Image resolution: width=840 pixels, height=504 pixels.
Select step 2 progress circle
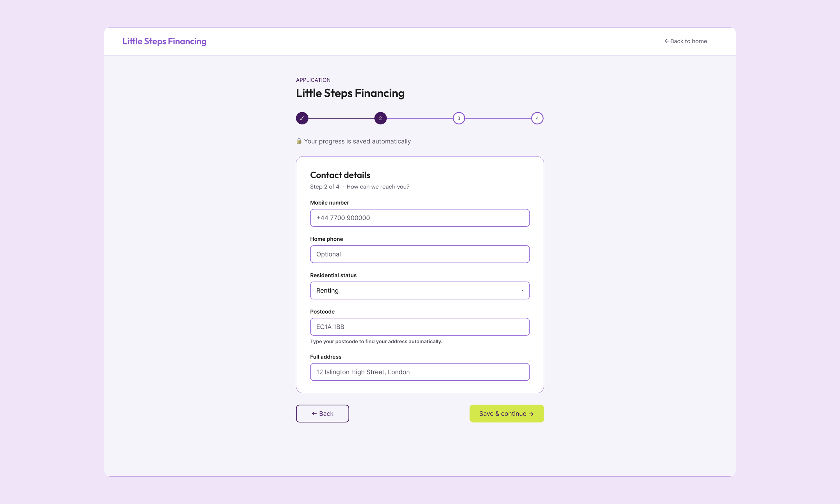[x=380, y=118]
